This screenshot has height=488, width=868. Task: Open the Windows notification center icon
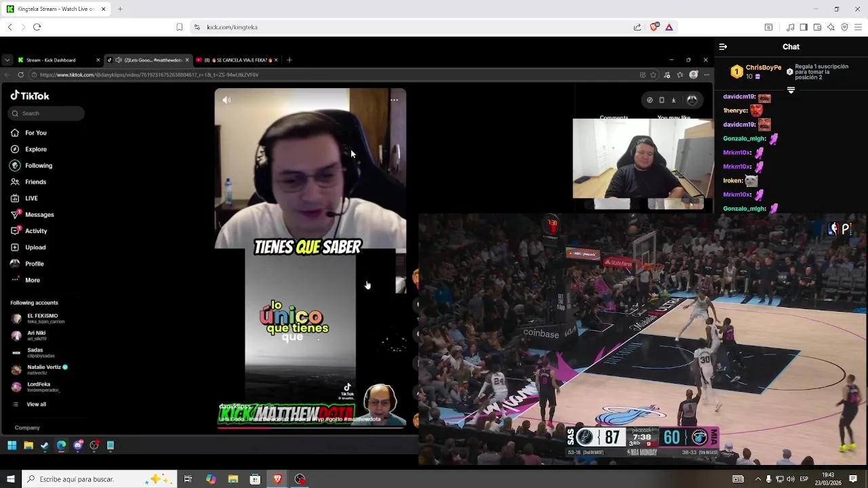click(x=853, y=479)
